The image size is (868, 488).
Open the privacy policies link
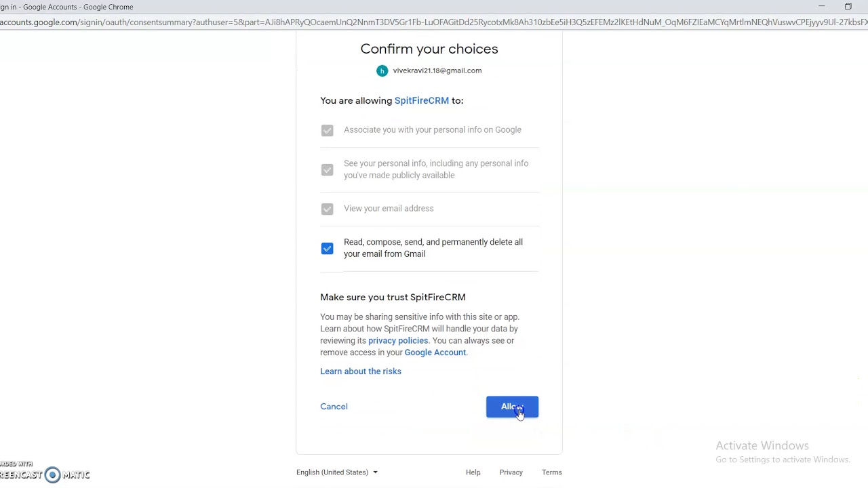pyautogui.click(x=398, y=341)
